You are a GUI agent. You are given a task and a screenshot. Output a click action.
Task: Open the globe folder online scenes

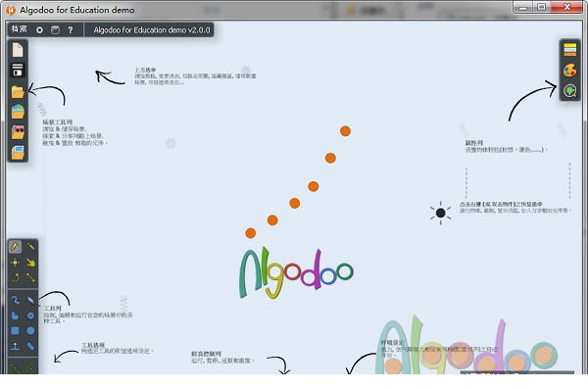coord(18,112)
